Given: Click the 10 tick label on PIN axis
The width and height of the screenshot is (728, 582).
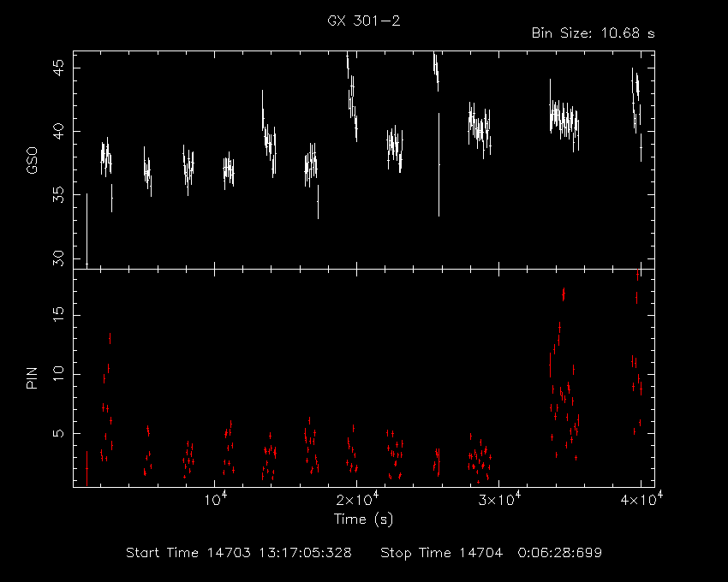Looking at the screenshot, I should click(x=59, y=374).
